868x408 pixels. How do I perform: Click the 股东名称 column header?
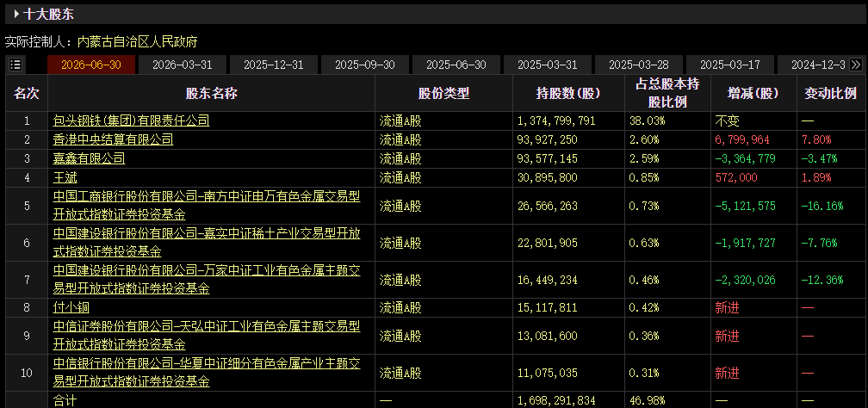click(211, 94)
